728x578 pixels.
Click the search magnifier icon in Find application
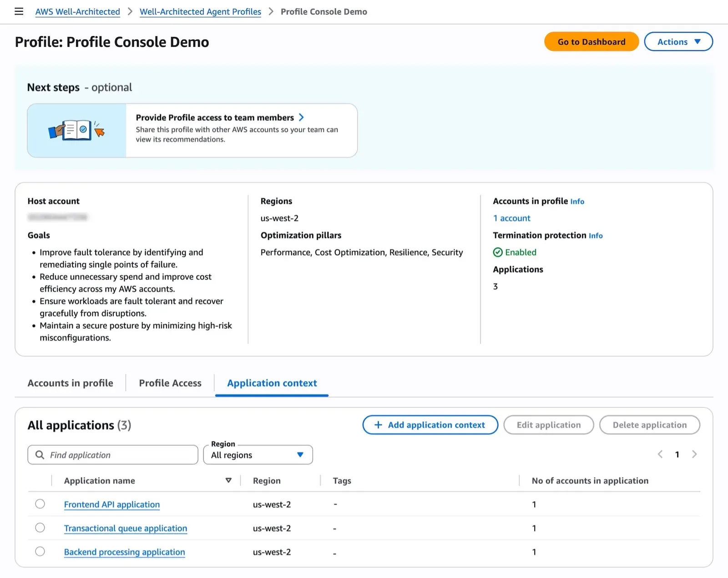tap(40, 455)
